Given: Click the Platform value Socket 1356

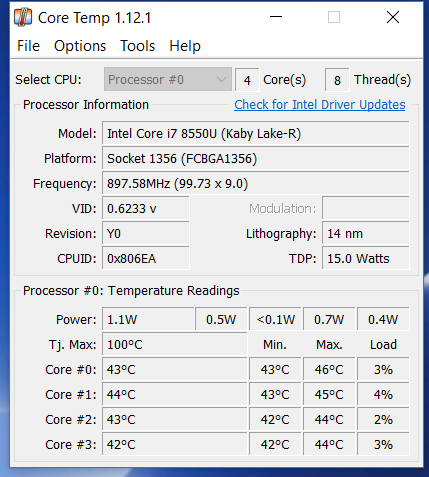Looking at the screenshot, I should click(x=255, y=159).
